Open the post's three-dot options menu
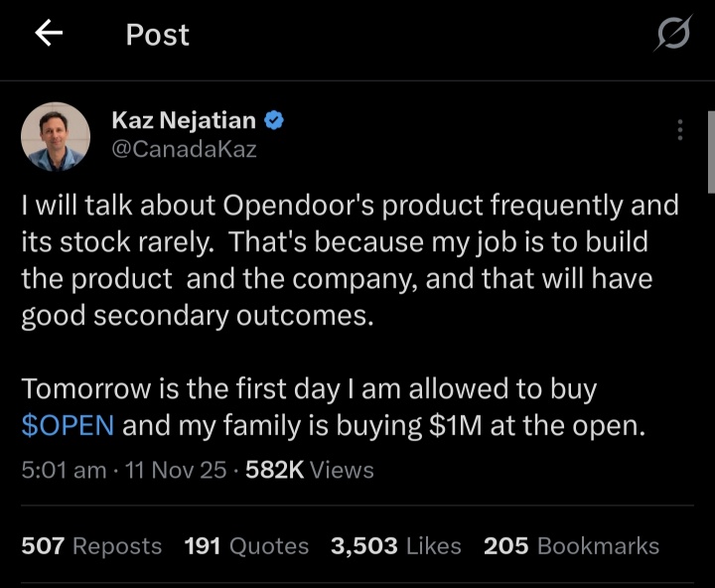 point(680,131)
